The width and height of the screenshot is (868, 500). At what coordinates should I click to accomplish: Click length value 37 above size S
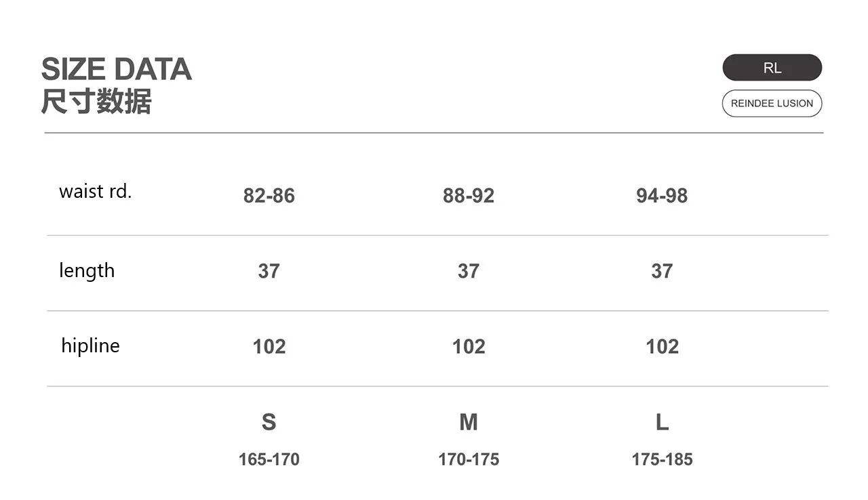click(x=269, y=271)
